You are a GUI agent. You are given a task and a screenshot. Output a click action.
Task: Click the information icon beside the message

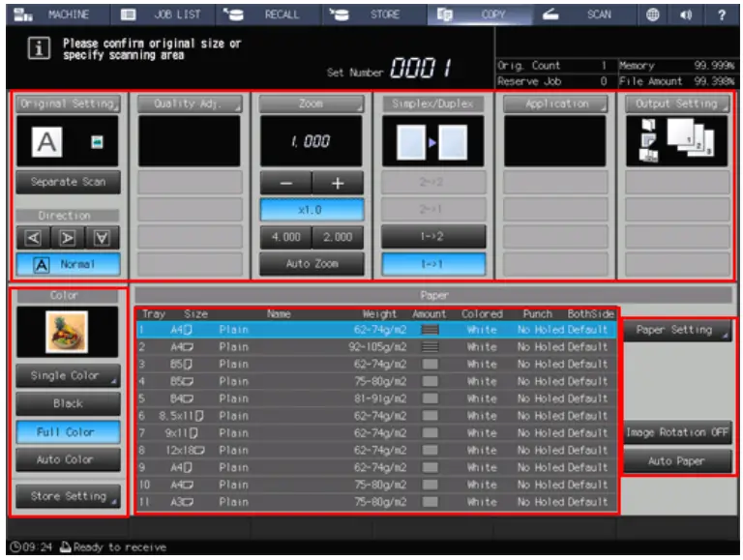[x=39, y=48]
